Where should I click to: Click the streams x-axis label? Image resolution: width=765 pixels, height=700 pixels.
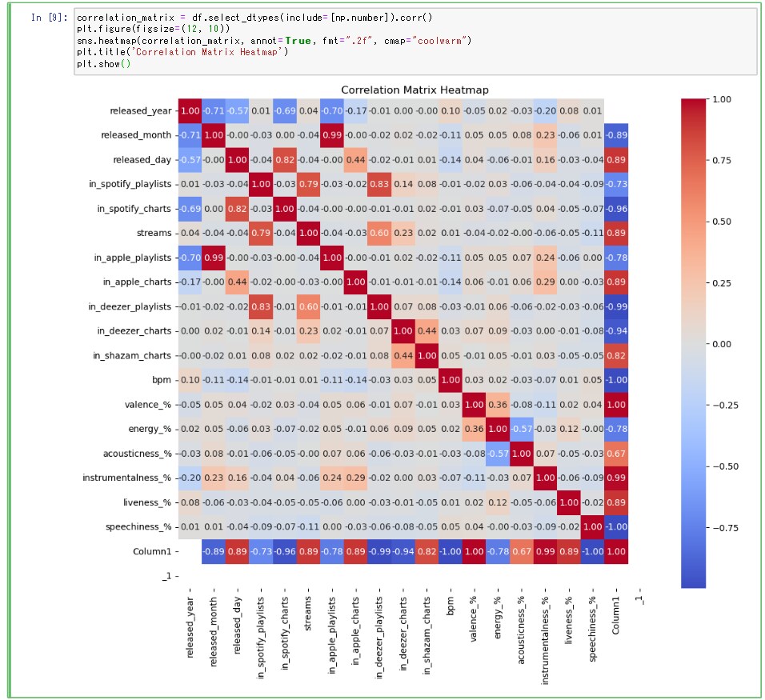pyautogui.click(x=308, y=614)
